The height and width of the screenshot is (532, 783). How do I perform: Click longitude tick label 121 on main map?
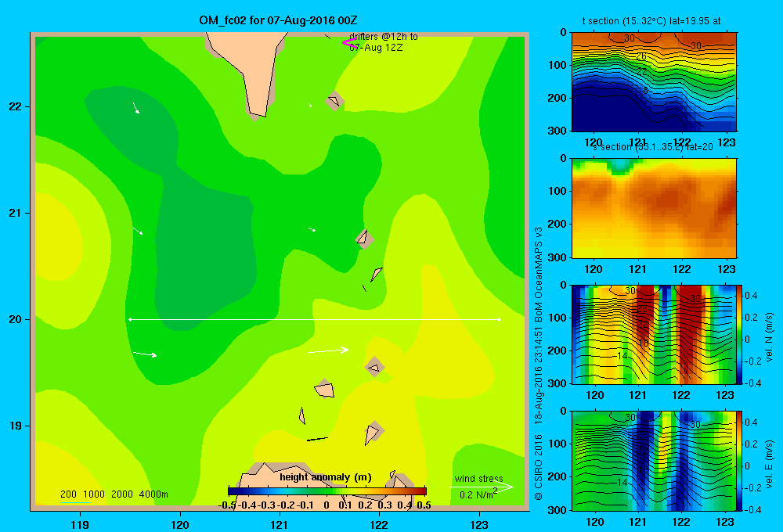click(x=280, y=524)
